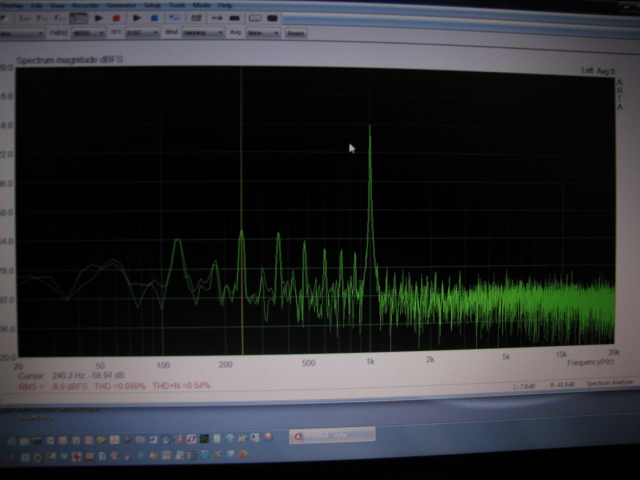Image resolution: width=640 pixels, height=480 pixels.
Task: Open the Avg averaging dropdown
Action: [x=262, y=33]
